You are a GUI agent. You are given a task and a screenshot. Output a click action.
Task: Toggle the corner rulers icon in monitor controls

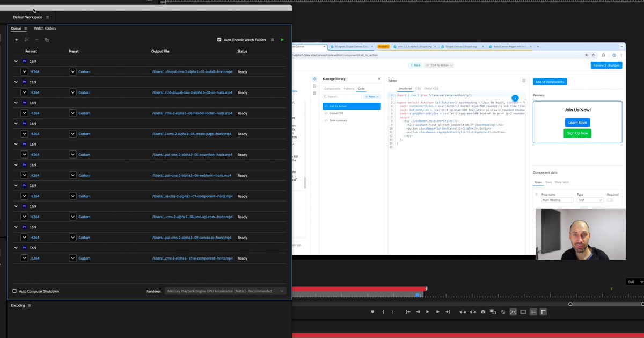tap(543, 312)
